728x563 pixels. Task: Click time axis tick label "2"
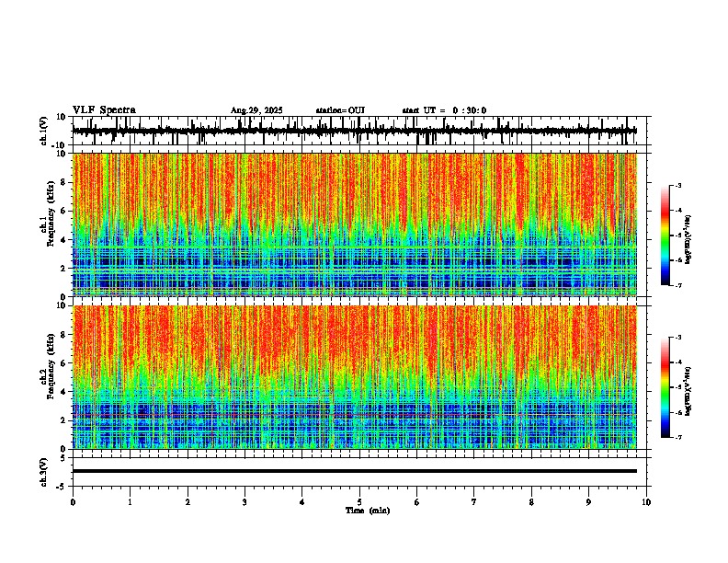pos(188,502)
